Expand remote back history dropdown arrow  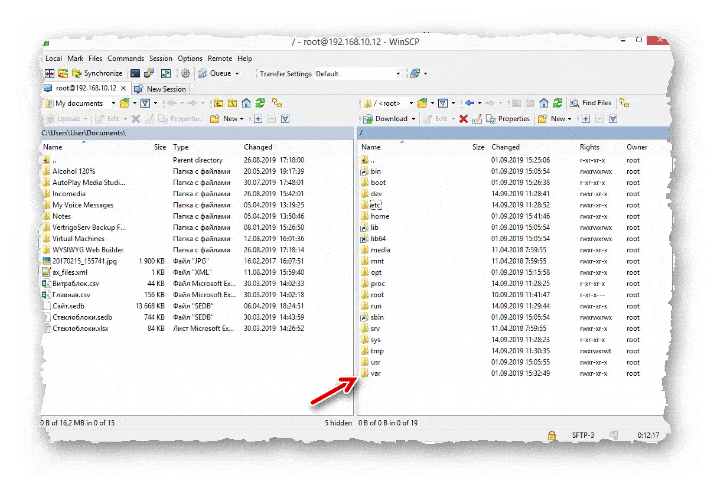tap(479, 104)
